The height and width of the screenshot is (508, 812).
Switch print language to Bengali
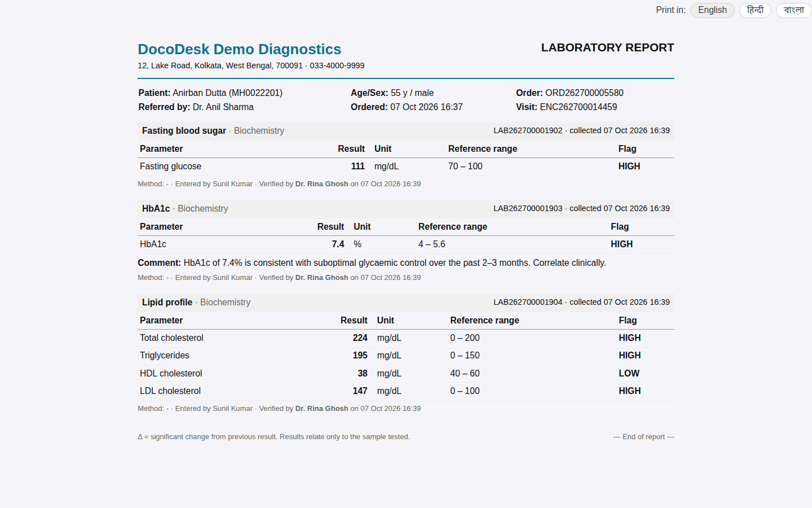point(793,10)
